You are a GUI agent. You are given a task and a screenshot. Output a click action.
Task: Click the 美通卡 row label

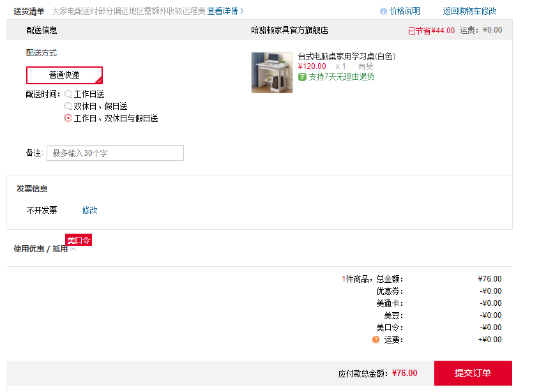point(390,303)
